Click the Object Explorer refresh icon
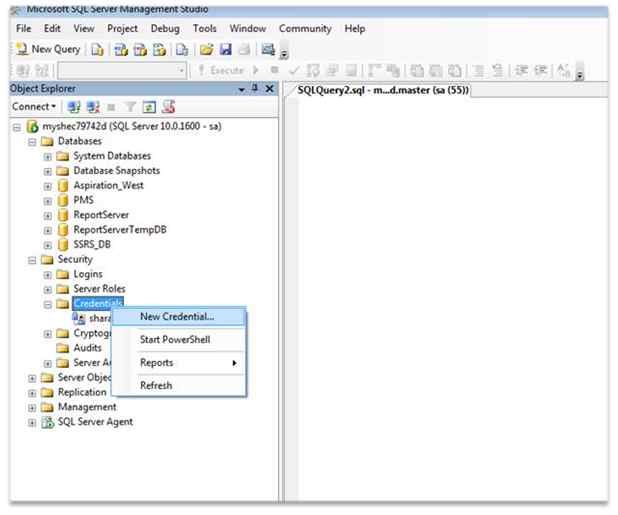 [149, 107]
